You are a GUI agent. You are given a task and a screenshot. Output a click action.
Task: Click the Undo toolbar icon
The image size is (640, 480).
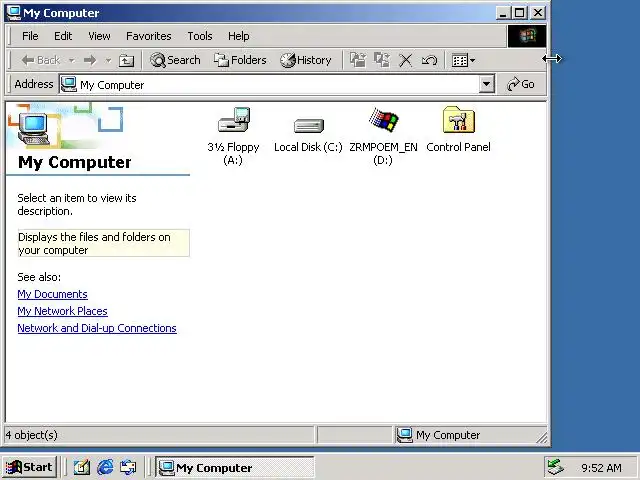(429, 60)
